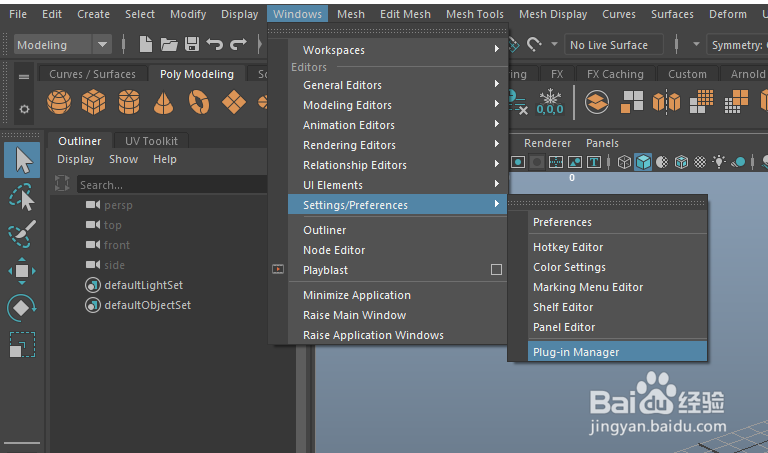Expand the Workspaces submenu

pos(400,50)
